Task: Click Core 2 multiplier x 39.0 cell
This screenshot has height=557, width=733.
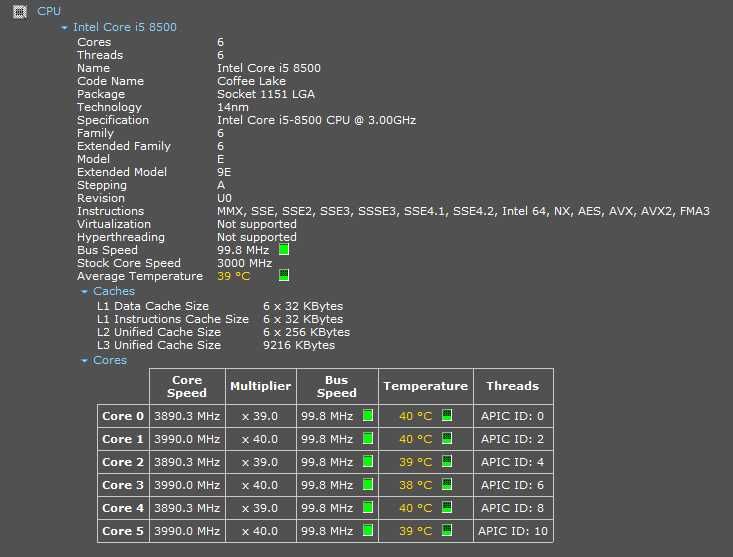Action: tap(260, 462)
